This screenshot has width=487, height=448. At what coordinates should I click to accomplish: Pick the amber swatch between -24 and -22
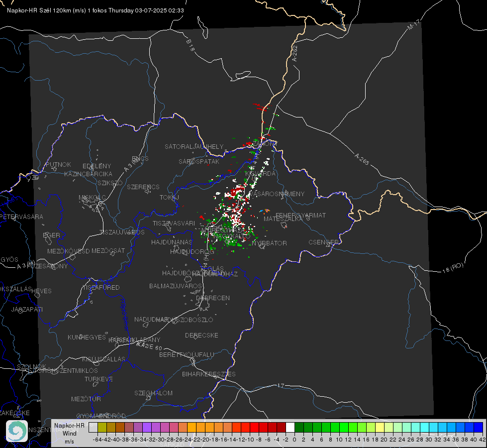click(x=192, y=427)
